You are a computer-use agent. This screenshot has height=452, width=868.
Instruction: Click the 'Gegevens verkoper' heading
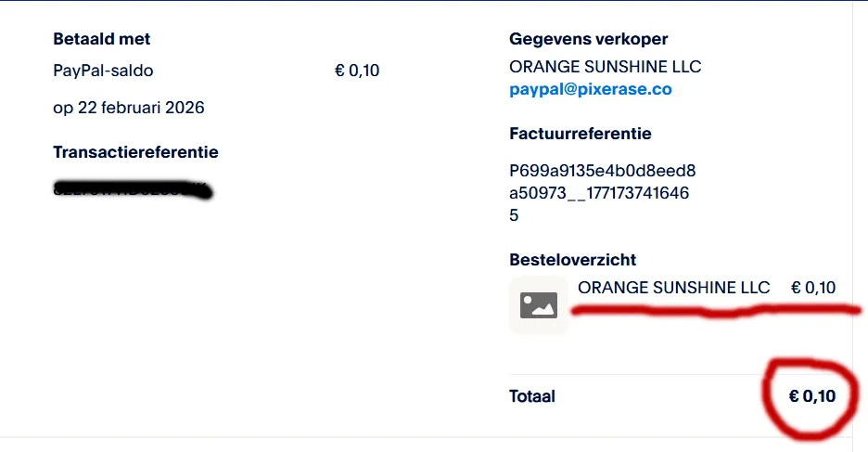[x=589, y=39]
